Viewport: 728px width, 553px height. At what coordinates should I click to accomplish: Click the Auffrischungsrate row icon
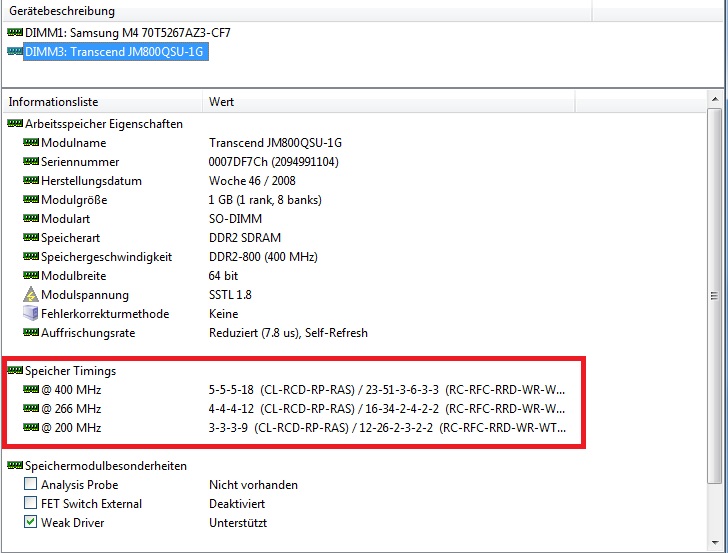[31, 333]
